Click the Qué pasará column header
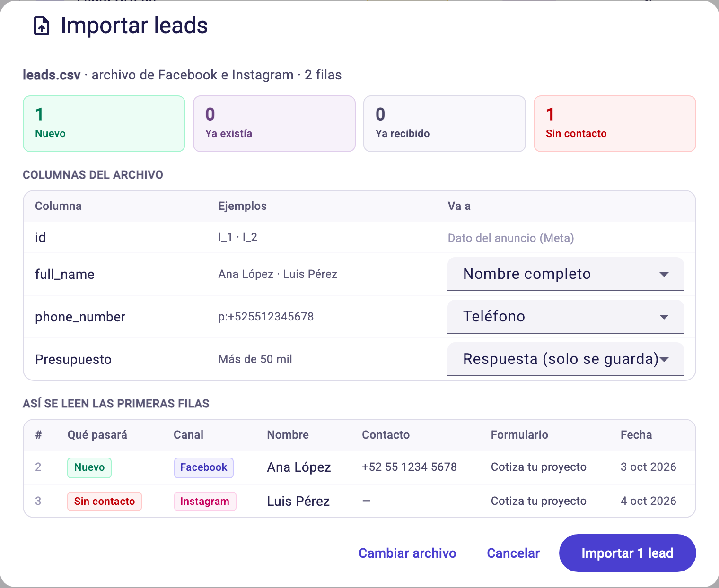 pyautogui.click(x=97, y=435)
